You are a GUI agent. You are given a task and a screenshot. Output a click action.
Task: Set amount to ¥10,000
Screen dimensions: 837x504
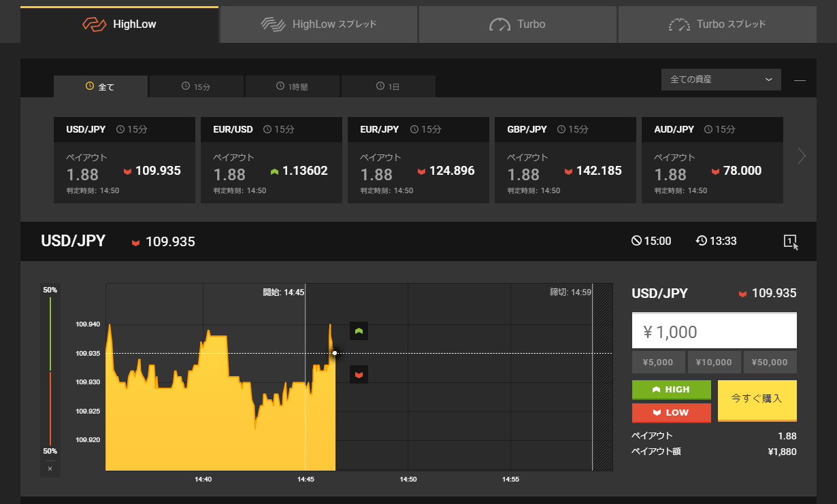(714, 363)
